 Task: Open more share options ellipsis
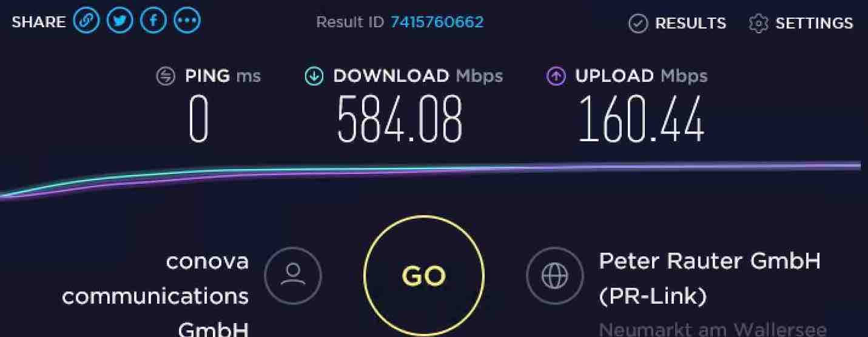click(x=187, y=21)
